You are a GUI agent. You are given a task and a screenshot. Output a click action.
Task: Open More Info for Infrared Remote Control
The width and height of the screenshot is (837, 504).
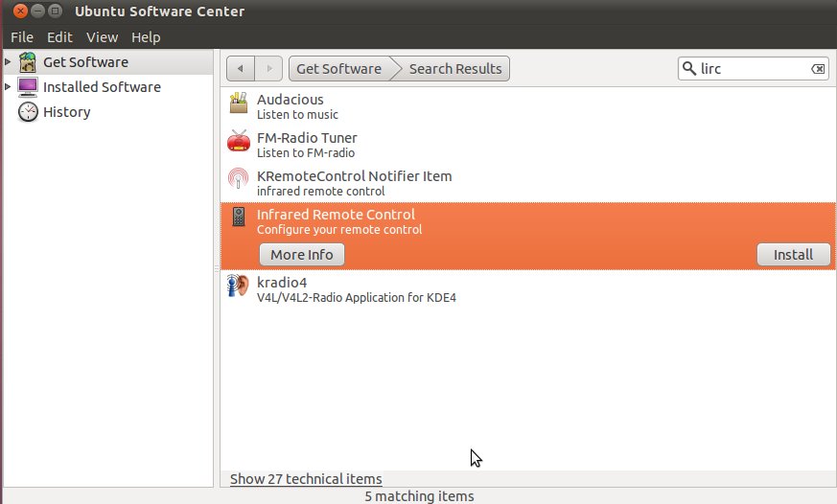click(302, 255)
